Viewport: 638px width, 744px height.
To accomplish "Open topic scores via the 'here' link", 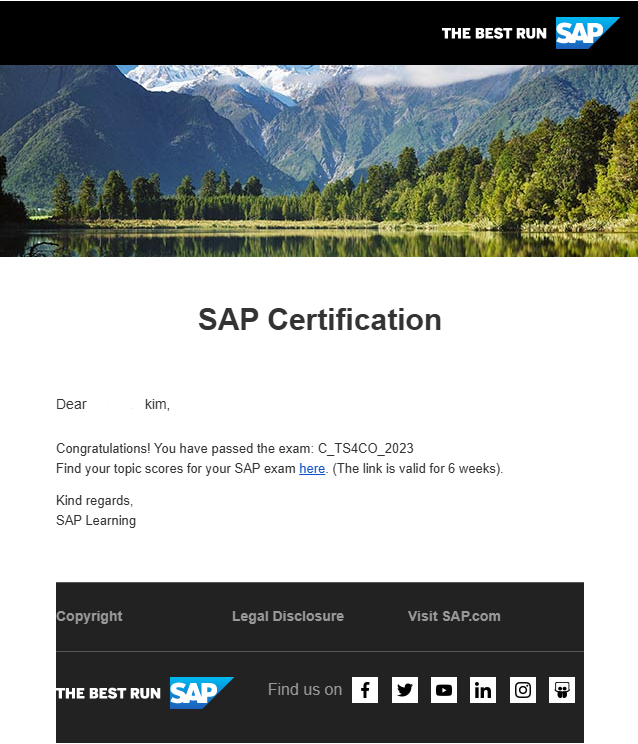I will coord(312,468).
